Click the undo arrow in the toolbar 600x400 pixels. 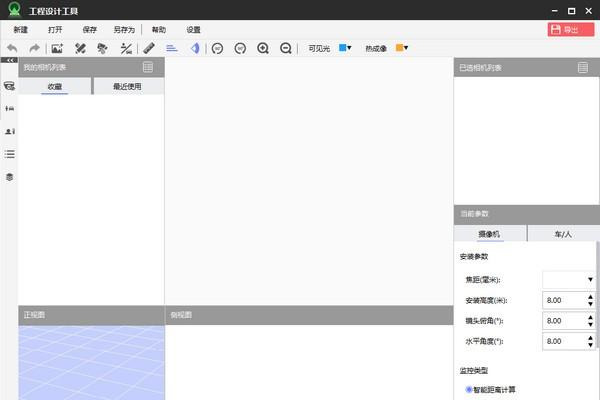[x=12, y=49]
